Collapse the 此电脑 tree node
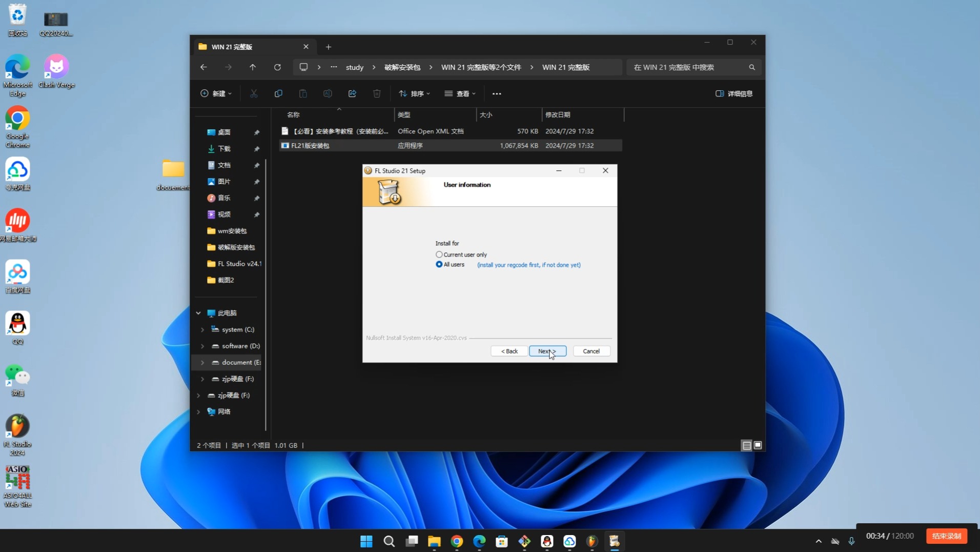Viewport: 980px width, 552px height. click(x=198, y=313)
